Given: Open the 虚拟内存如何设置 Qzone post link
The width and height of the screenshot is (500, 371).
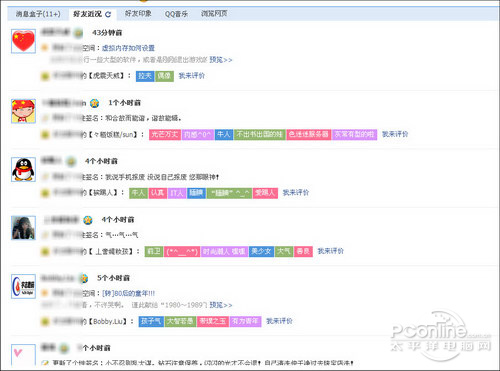Looking at the screenshot, I should point(128,48).
